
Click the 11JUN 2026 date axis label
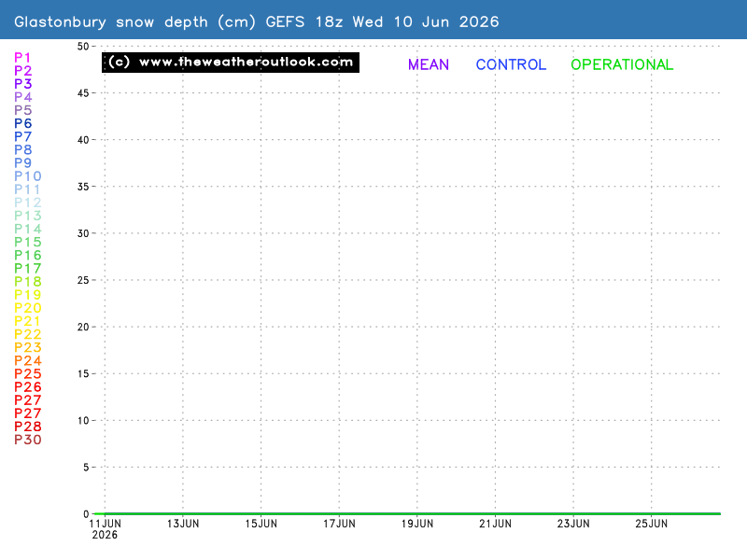(105, 529)
